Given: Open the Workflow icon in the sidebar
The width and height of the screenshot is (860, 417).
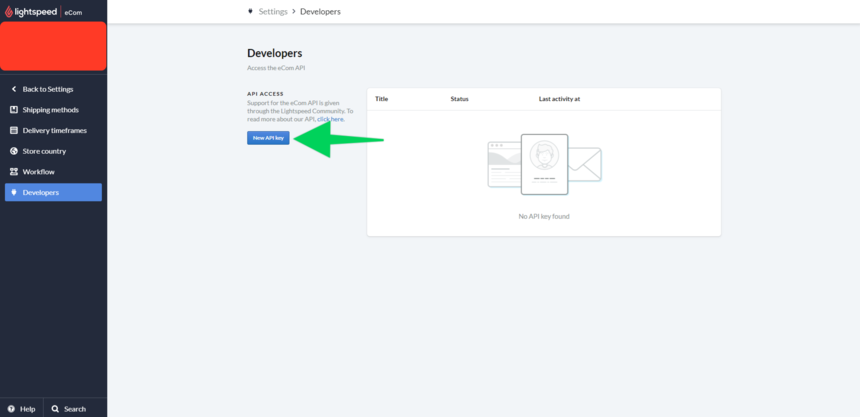Looking at the screenshot, I should click(14, 171).
